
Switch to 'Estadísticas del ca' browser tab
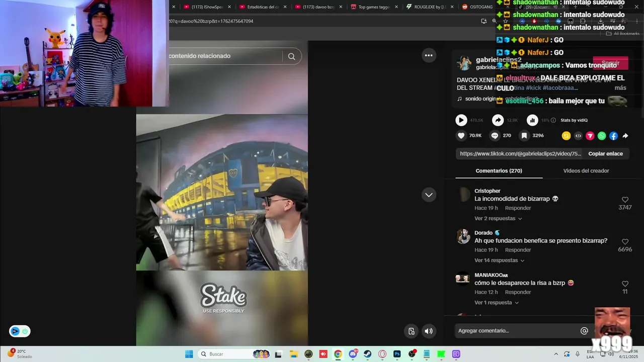263,7
